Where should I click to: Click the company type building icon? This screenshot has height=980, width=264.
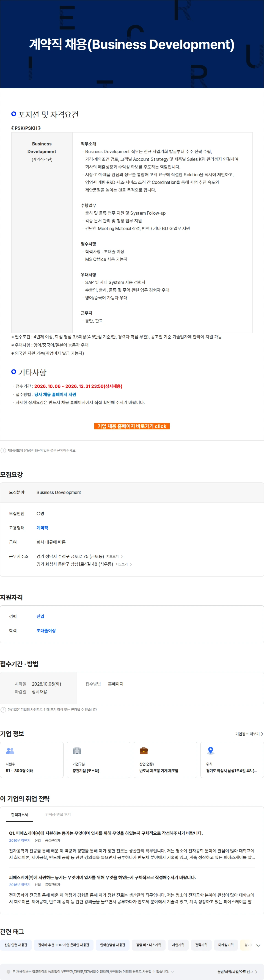77,750
